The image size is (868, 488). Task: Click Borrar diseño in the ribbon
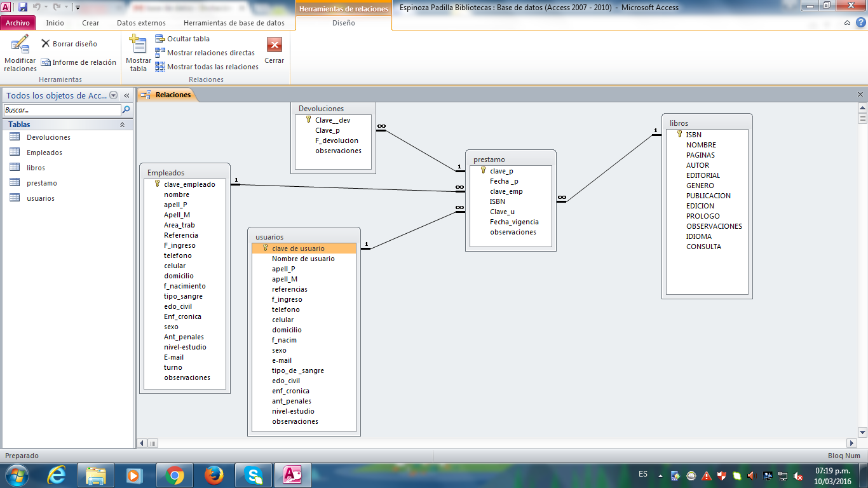(69, 44)
